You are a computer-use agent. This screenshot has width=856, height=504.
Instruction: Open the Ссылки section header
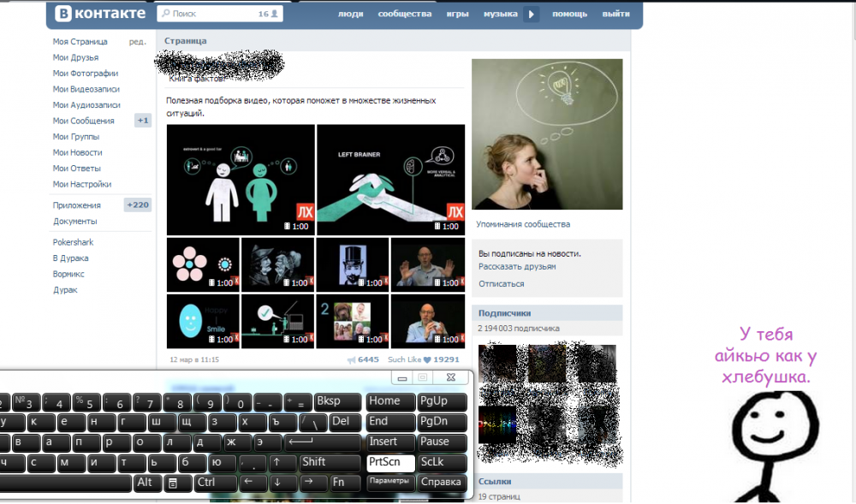pyautogui.click(x=547, y=481)
